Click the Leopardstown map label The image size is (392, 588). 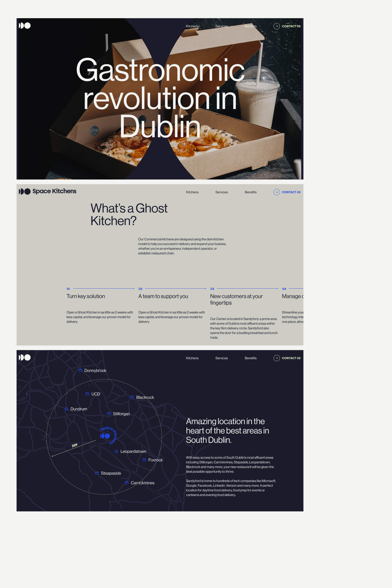coord(133,451)
